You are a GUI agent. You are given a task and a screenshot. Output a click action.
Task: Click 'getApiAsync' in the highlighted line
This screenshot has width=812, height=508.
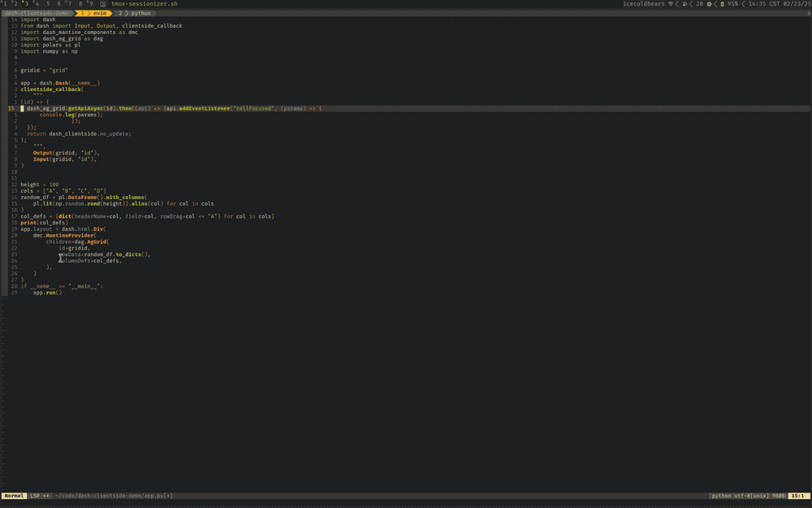(85, 108)
